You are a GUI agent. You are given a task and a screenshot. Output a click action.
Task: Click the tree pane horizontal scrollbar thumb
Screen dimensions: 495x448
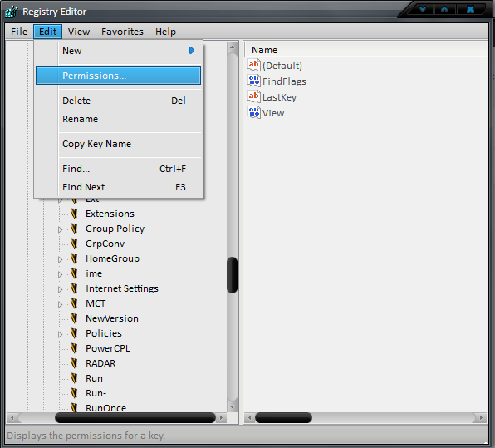point(135,418)
